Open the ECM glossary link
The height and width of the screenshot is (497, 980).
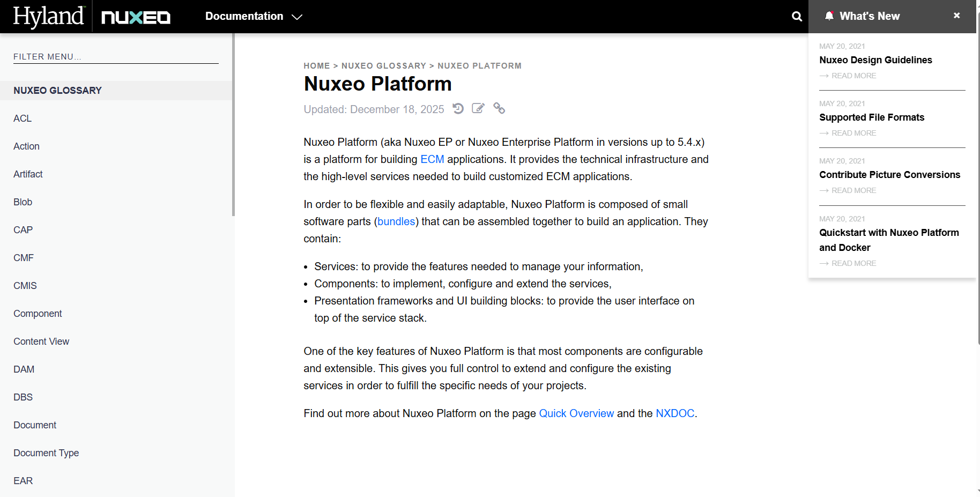click(x=432, y=159)
